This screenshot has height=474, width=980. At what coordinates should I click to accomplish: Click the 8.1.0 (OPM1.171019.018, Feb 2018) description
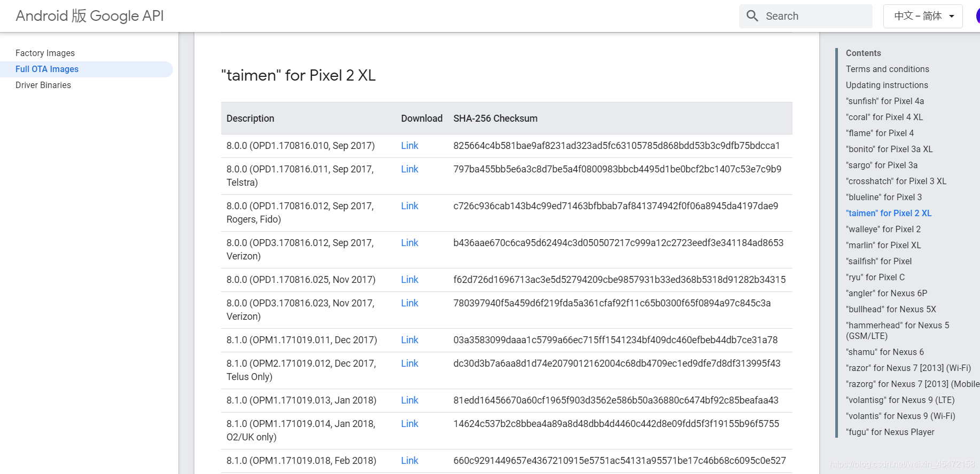click(301, 461)
